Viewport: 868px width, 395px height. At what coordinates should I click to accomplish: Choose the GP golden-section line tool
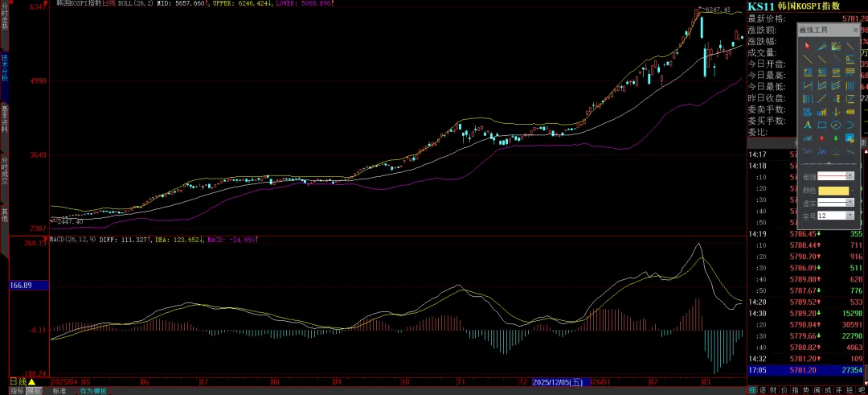pyautogui.click(x=836, y=72)
